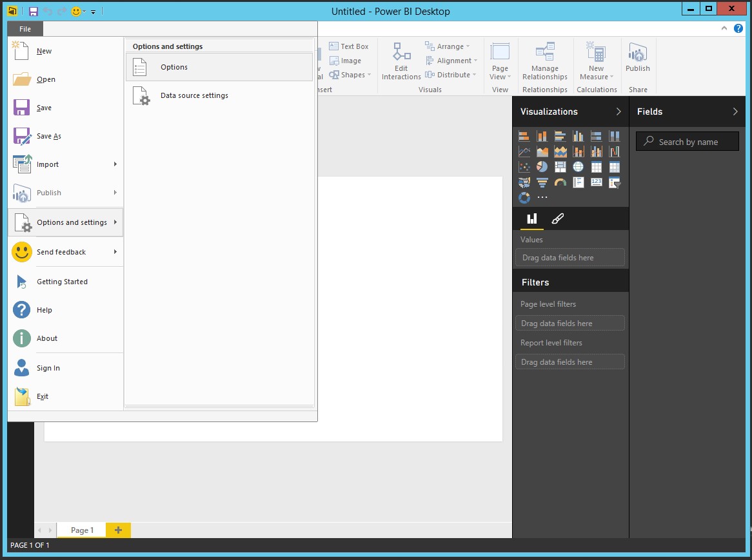The width and height of the screenshot is (752, 560).
Task: Open Data source settings
Action: click(x=219, y=95)
